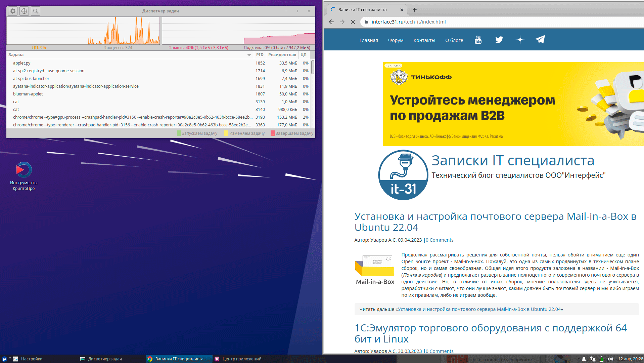Click the identify window crosshair icon
644x363 pixels.
[x=24, y=11]
